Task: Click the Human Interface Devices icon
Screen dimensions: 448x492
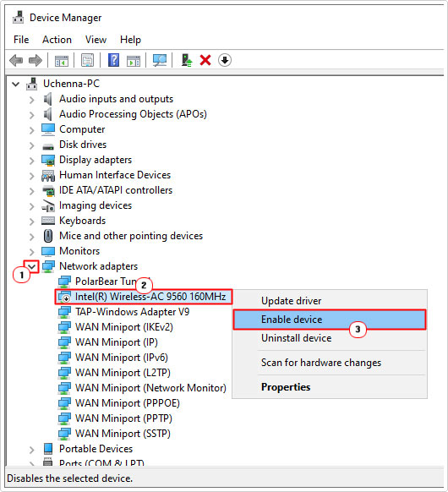Action: click(x=48, y=175)
